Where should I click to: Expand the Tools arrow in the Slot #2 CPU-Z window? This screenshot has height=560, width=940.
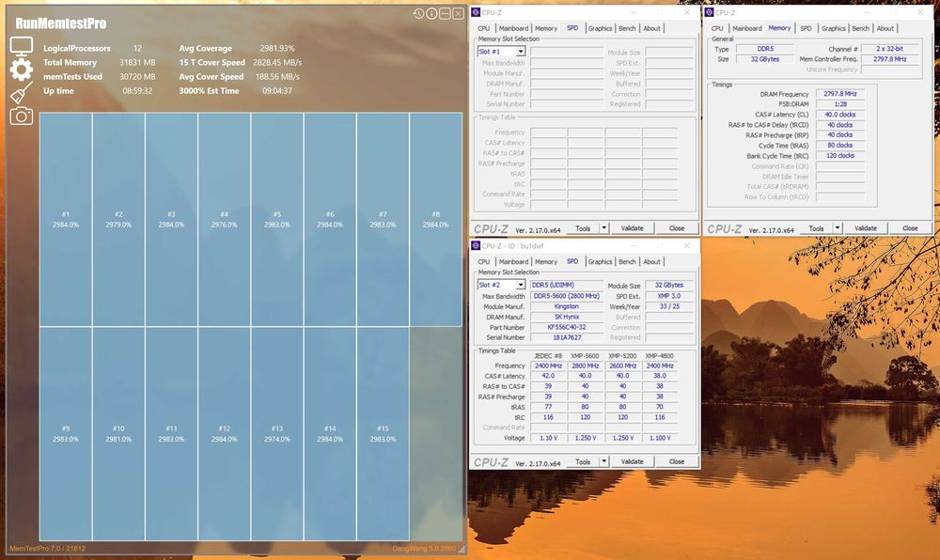[x=603, y=461]
